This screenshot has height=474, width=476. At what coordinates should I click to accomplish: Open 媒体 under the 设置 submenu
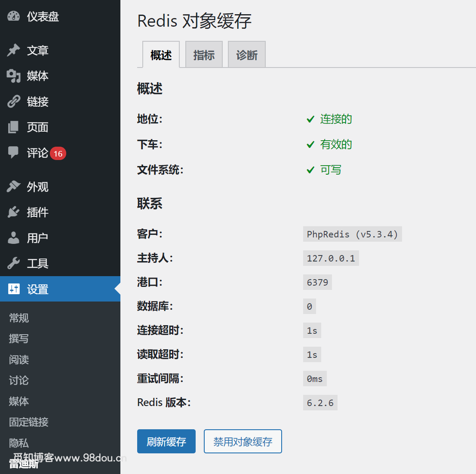pos(19,401)
